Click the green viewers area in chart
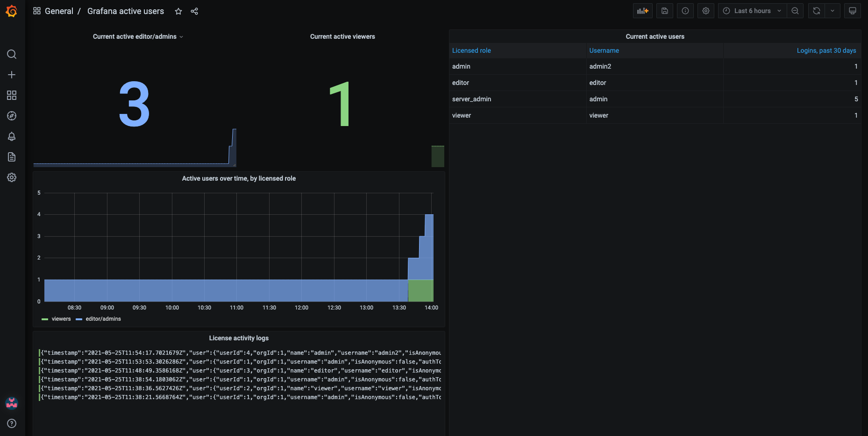 pyautogui.click(x=420, y=290)
